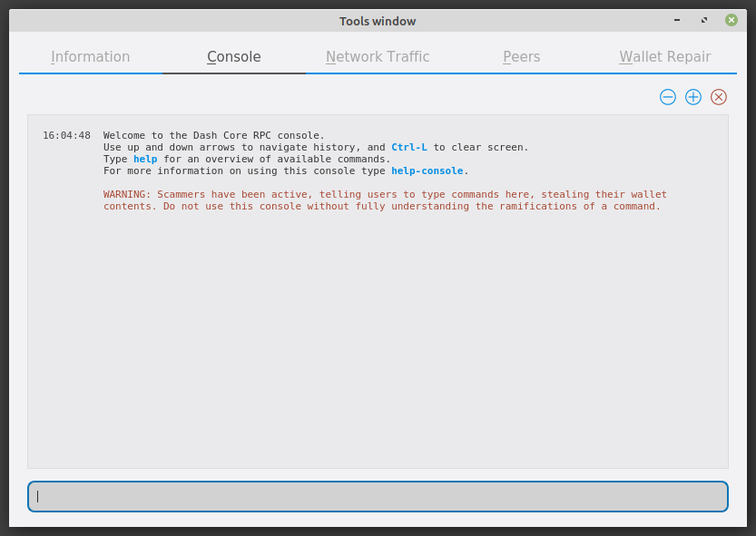The height and width of the screenshot is (536, 756).
Task: Open the Wallet Repair tab
Action: tap(665, 57)
